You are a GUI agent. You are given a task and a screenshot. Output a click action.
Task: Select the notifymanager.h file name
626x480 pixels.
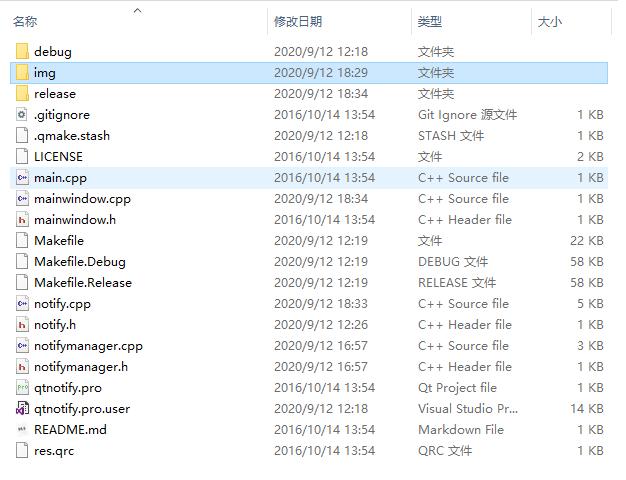click(x=81, y=367)
